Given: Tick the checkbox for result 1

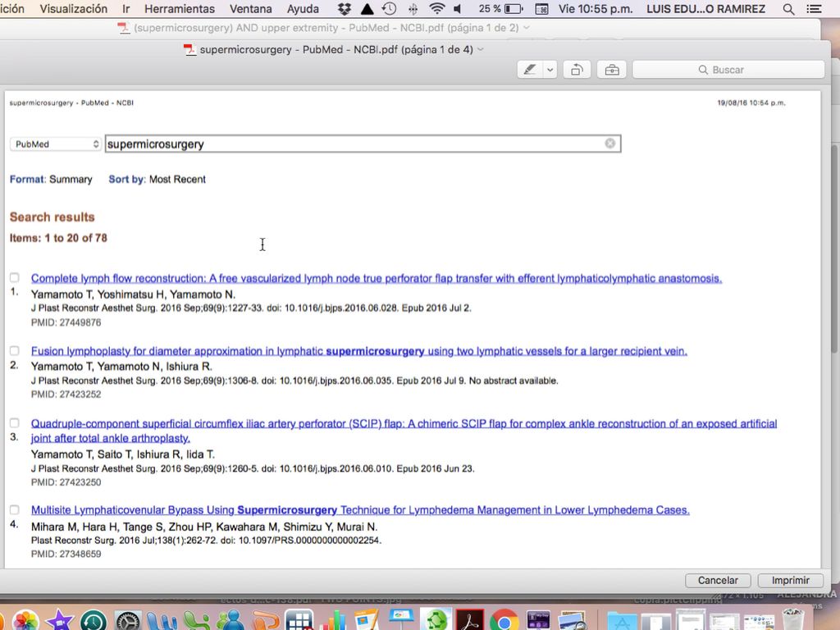Looking at the screenshot, I should pos(15,277).
